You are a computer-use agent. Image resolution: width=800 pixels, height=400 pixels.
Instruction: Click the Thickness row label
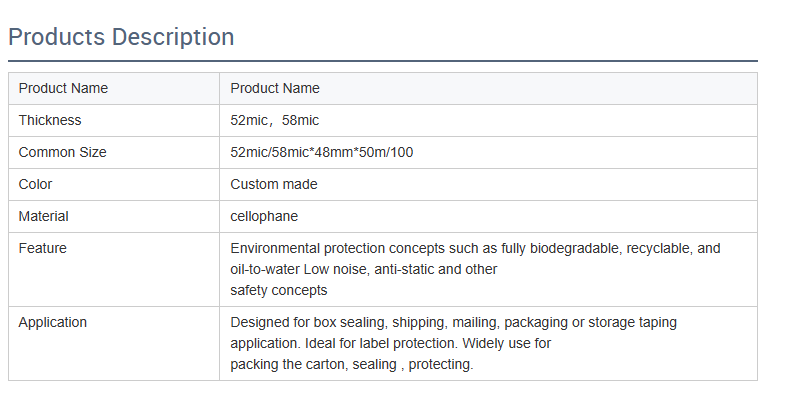click(50, 120)
